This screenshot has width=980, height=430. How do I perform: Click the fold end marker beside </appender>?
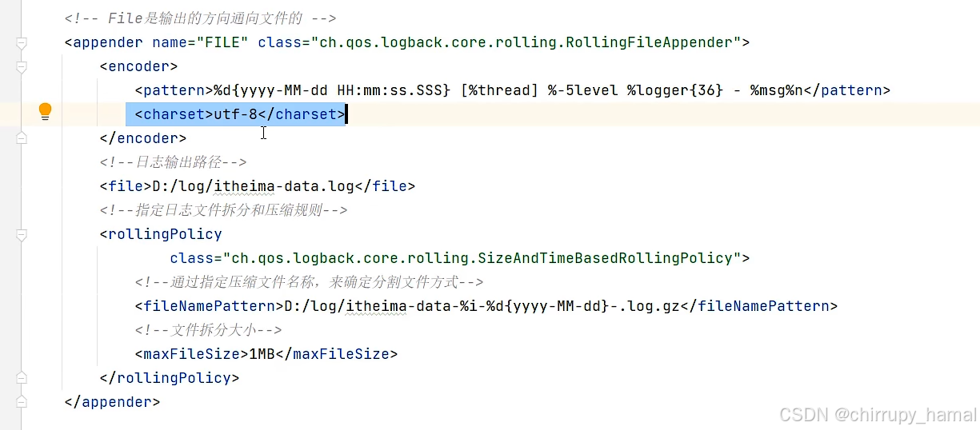pos(22,402)
